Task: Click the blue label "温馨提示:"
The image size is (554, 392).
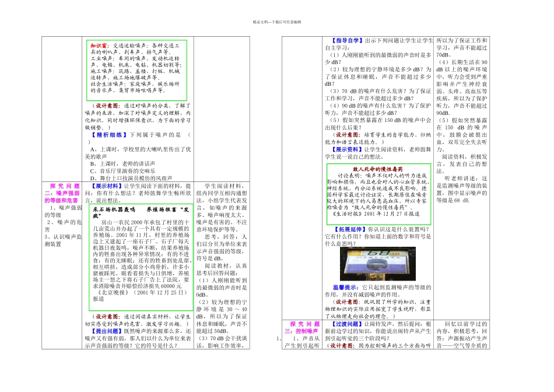Action: click(346, 288)
